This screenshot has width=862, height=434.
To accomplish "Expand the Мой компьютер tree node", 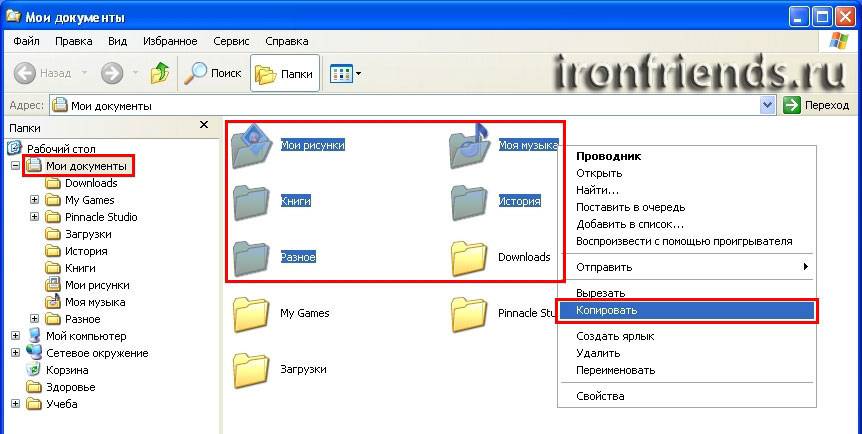I will coord(16,336).
